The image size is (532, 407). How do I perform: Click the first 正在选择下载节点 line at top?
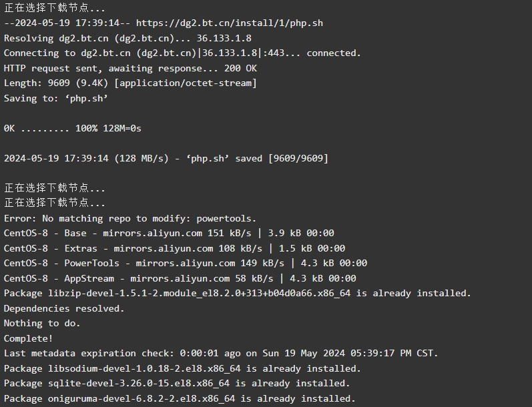(x=55, y=7)
